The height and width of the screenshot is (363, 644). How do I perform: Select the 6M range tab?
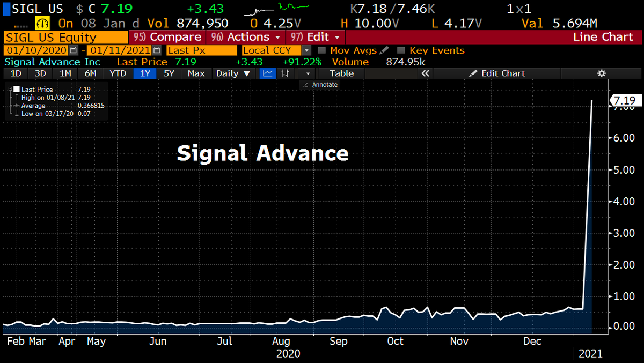(90, 73)
